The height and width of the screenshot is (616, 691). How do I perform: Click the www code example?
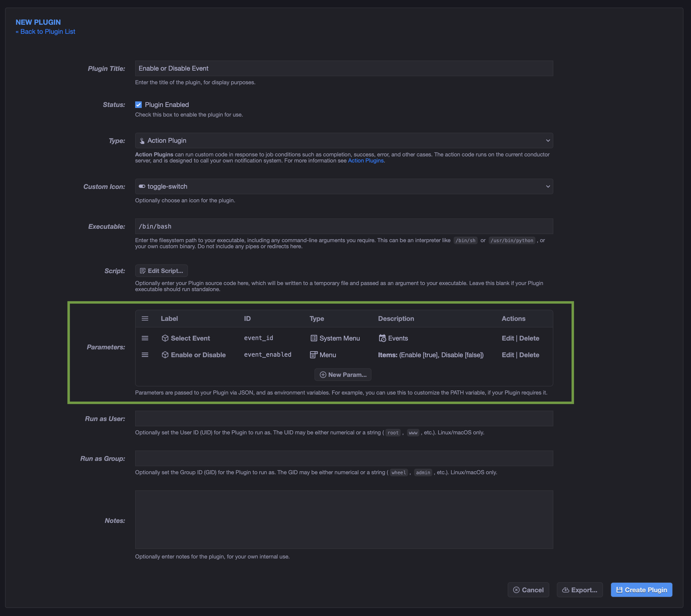point(413,433)
